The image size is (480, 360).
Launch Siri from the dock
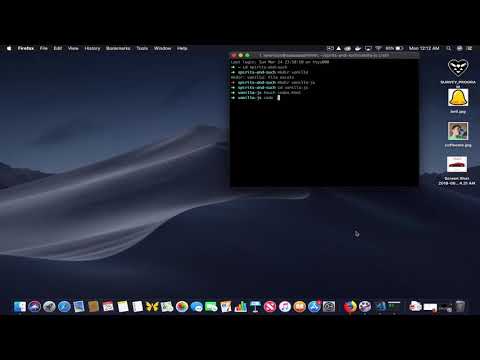[34, 306]
